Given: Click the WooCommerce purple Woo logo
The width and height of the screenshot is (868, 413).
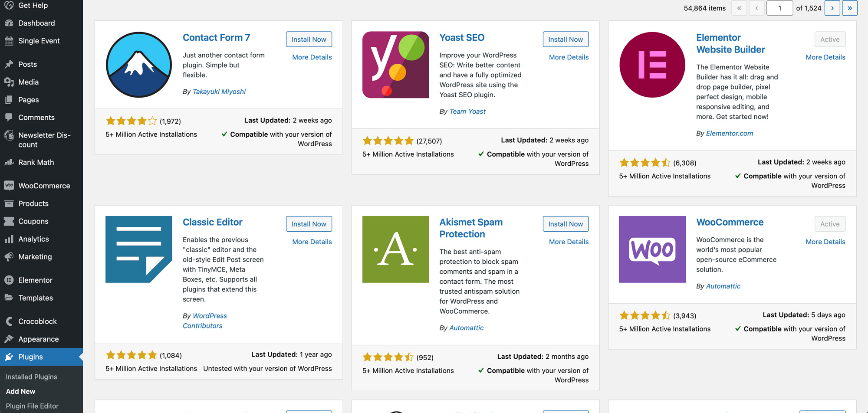Looking at the screenshot, I should 652,249.
